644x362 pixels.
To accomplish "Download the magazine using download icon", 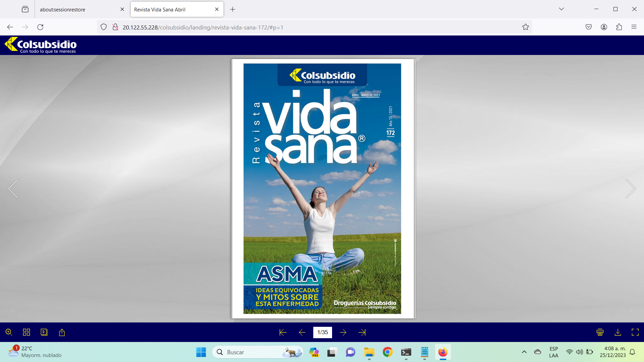I will point(618,332).
